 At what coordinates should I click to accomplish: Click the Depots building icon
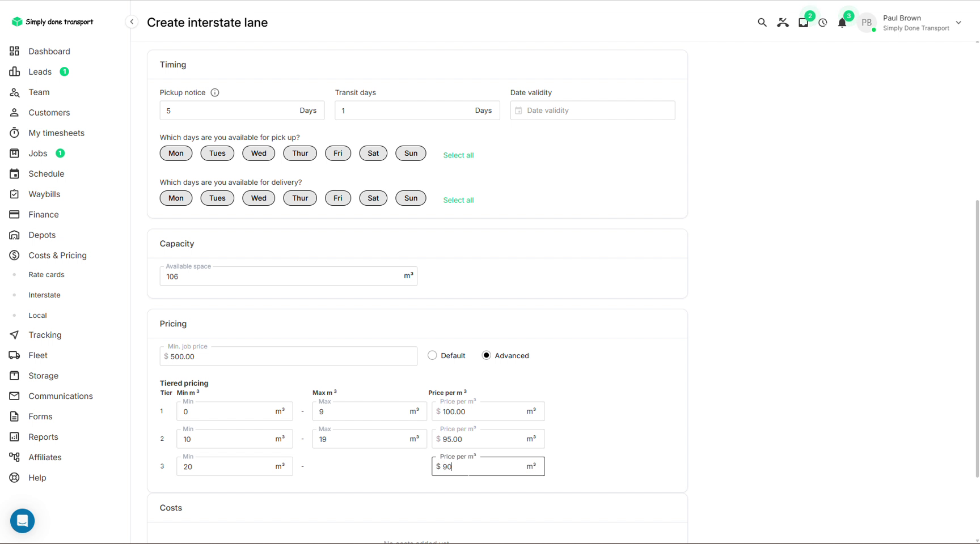tap(15, 235)
